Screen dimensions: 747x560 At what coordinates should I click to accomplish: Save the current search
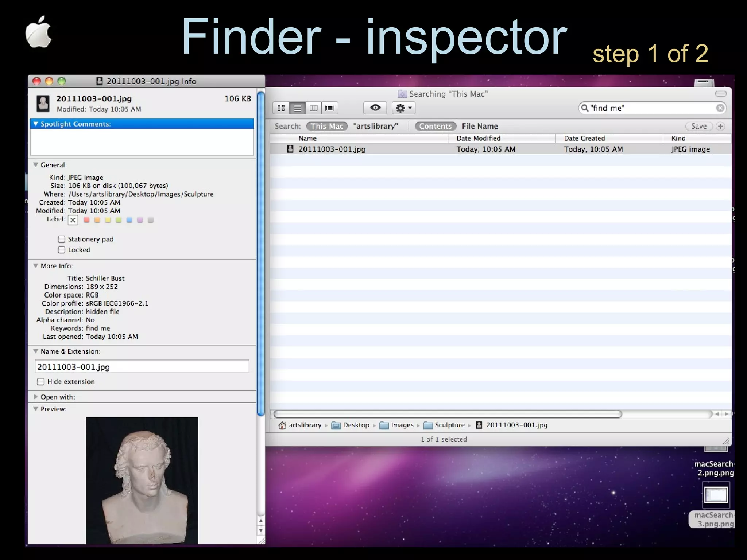coord(699,126)
